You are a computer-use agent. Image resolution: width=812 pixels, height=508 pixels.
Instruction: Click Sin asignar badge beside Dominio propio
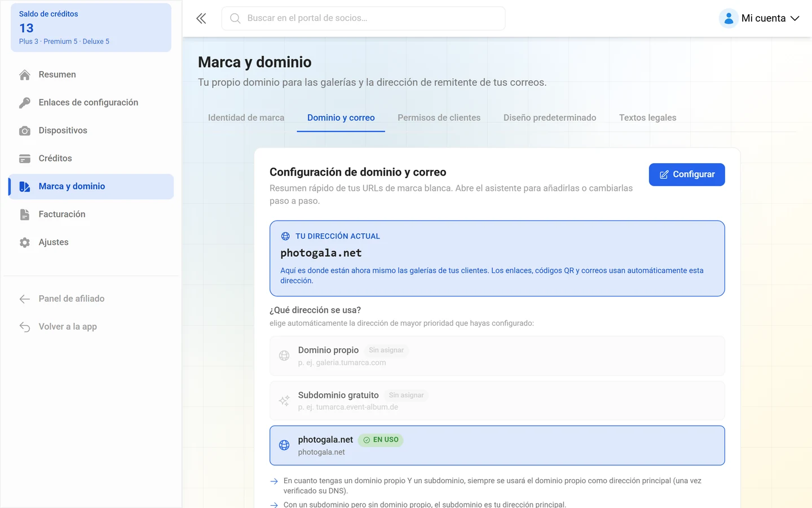[386, 350]
